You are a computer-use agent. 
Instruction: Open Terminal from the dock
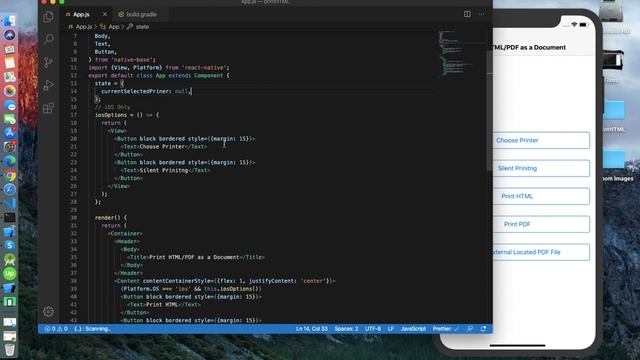pos(10,217)
